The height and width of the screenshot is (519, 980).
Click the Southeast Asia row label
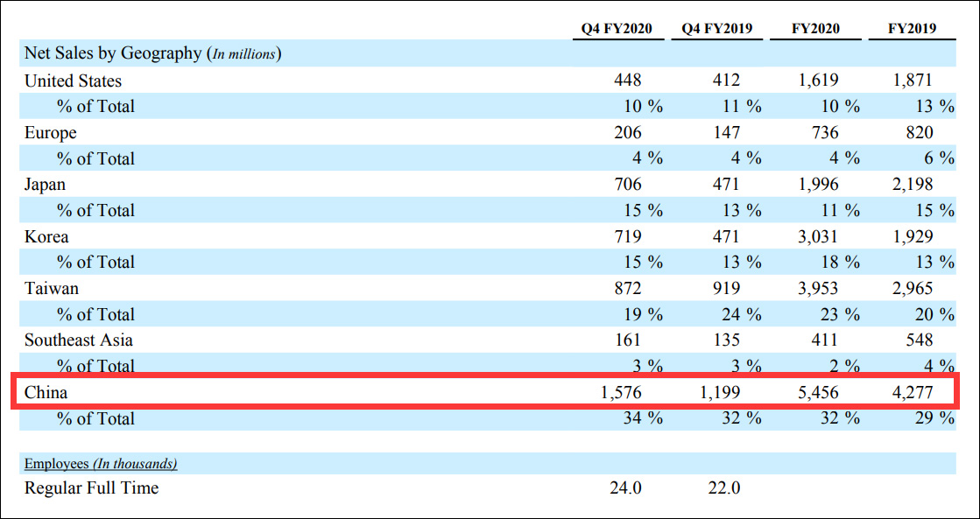pyautogui.click(x=79, y=340)
